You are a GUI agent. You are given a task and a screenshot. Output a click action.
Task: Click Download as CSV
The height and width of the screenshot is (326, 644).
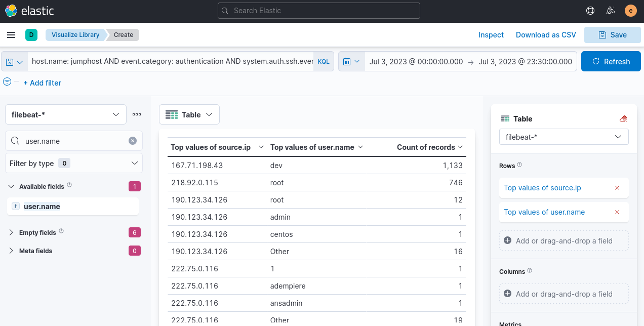click(545, 35)
